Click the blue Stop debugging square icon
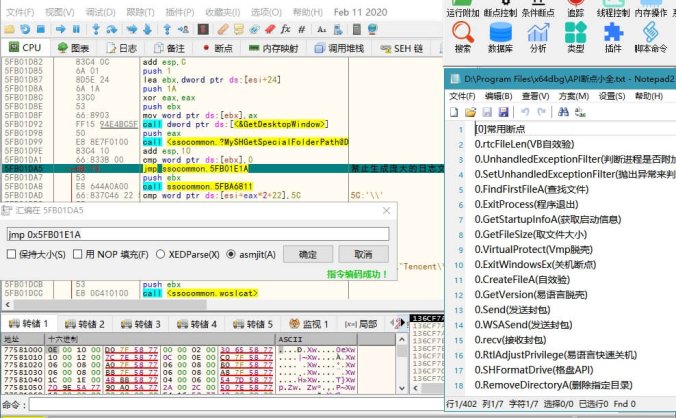This screenshot has width=676, height=418. 41,29
